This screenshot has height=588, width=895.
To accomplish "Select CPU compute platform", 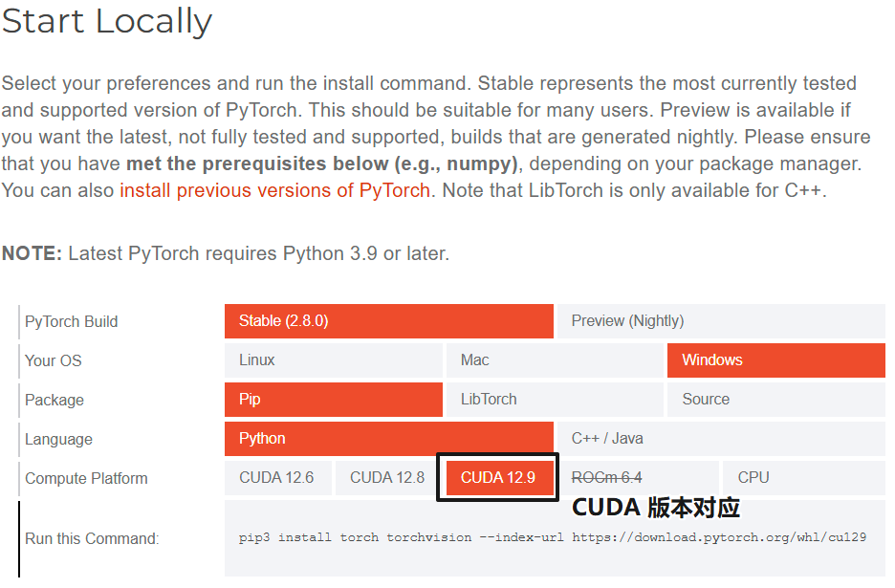I will [804, 478].
